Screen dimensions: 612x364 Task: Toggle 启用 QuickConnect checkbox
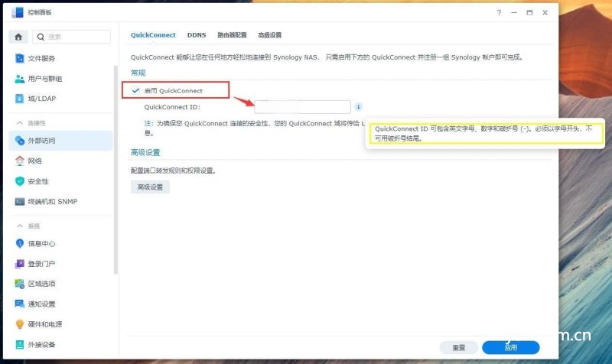click(x=135, y=90)
